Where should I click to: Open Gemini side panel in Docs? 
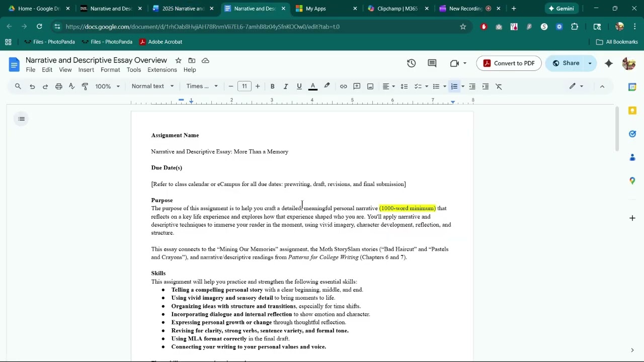609,63
